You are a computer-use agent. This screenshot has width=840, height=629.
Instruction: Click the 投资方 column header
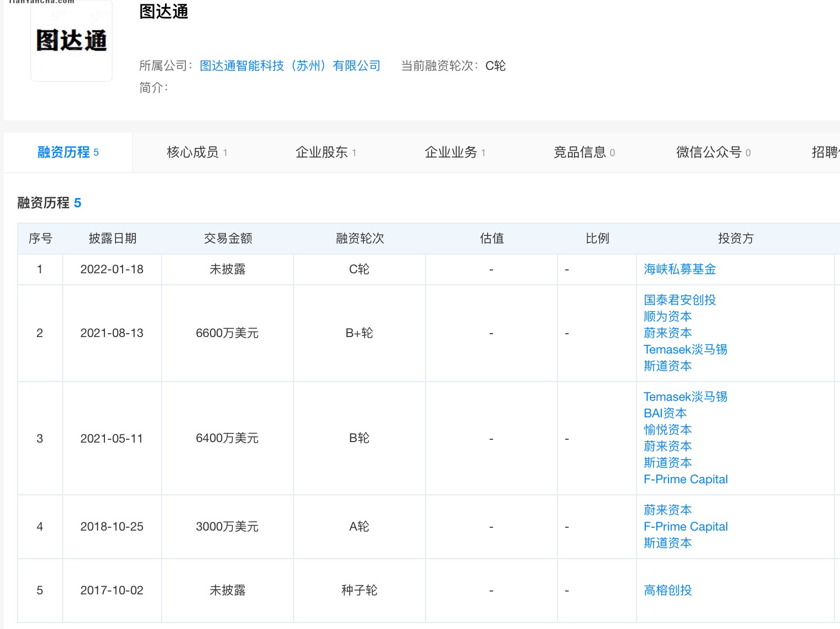pyautogui.click(x=736, y=239)
